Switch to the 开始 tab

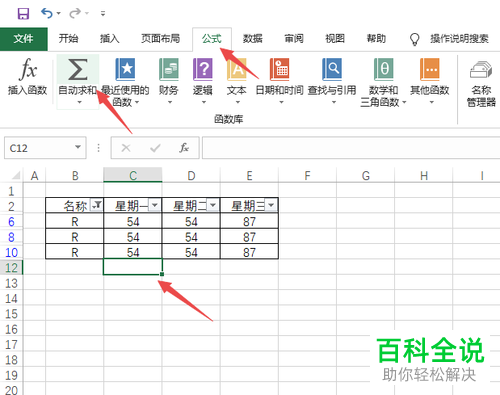click(x=68, y=39)
